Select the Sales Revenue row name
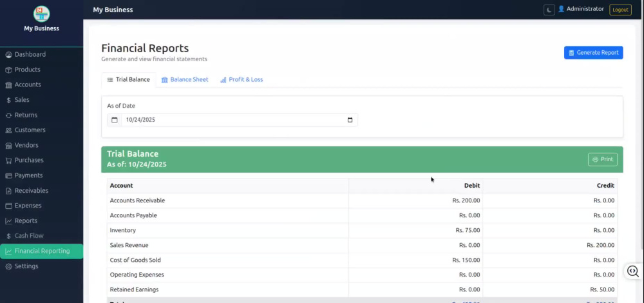The height and width of the screenshot is (303, 644). pyautogui.click(x=129, y=246)
